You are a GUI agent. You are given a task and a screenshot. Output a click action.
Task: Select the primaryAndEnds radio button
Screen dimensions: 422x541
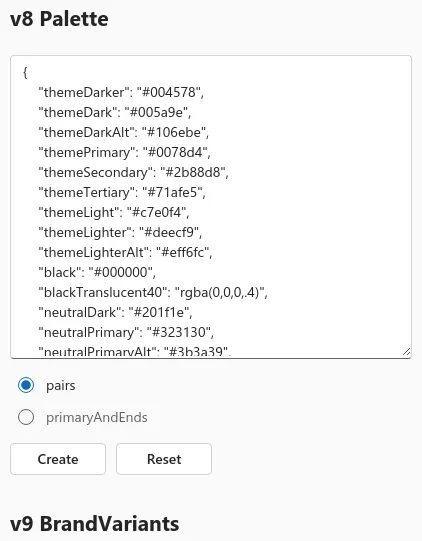tap(26, 417)
